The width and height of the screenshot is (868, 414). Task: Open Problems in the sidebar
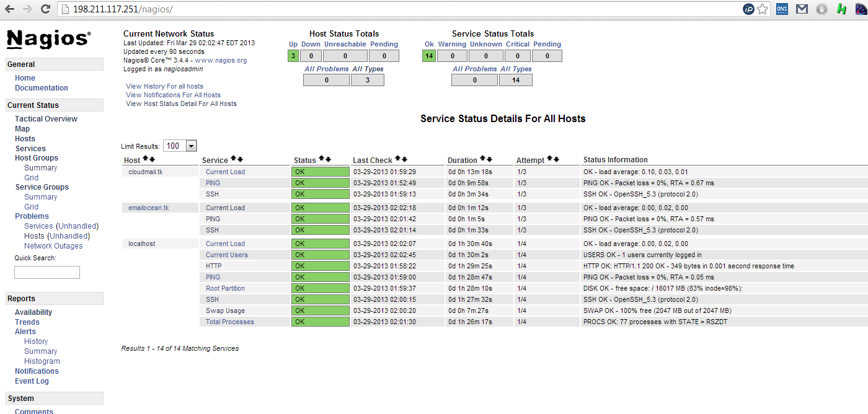tap(32, 216)
